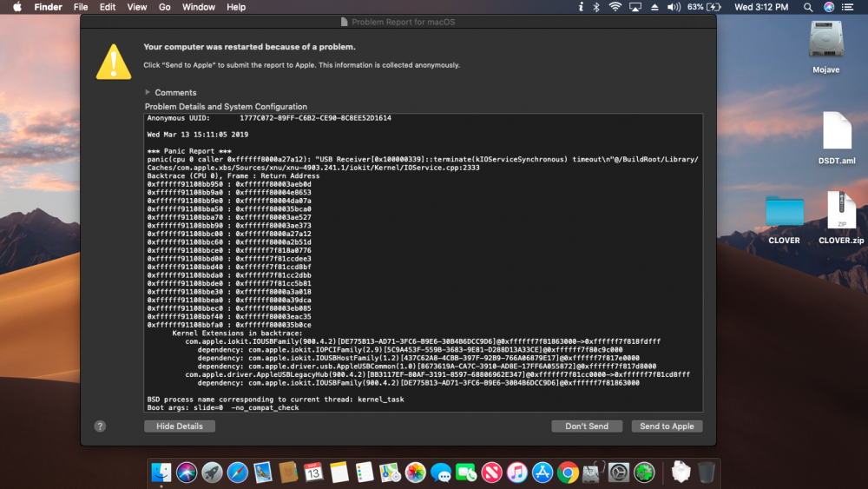Click the white document stack icon in the Dock
The height and width of the screenshot is (489, 868).
pos(681,472)
